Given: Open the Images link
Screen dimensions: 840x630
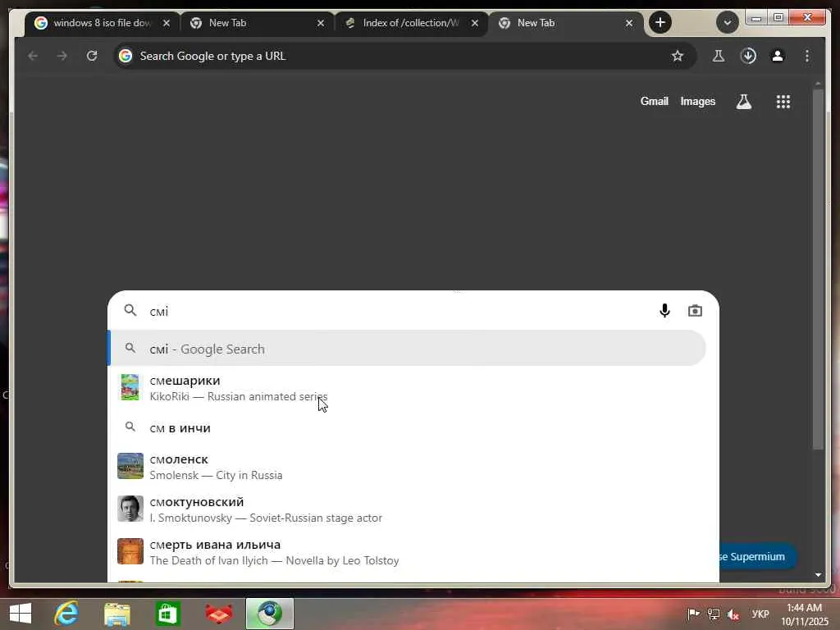Looking at the screenshot, I should point(697,101).
